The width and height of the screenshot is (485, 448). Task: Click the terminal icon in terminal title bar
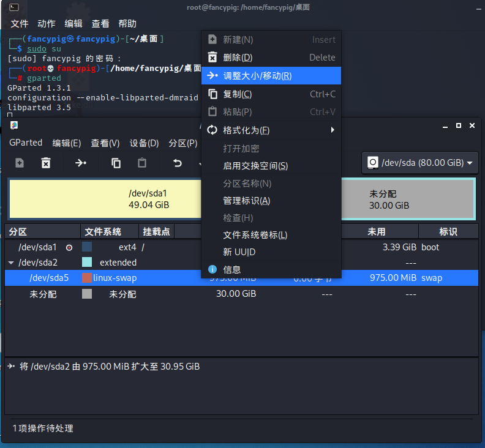pyautogui.click(x=14, y=7)
